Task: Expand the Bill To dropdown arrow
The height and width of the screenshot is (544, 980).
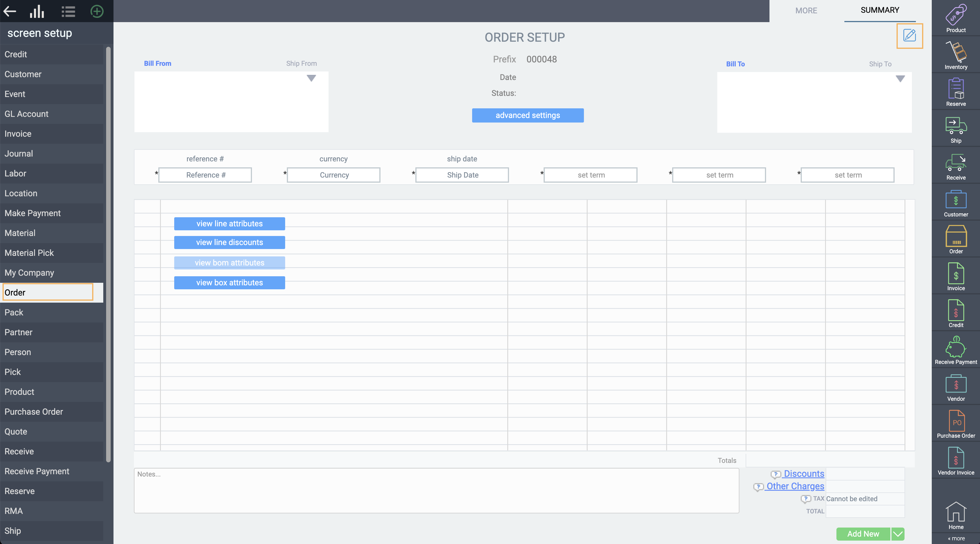Action: [900, 79]
